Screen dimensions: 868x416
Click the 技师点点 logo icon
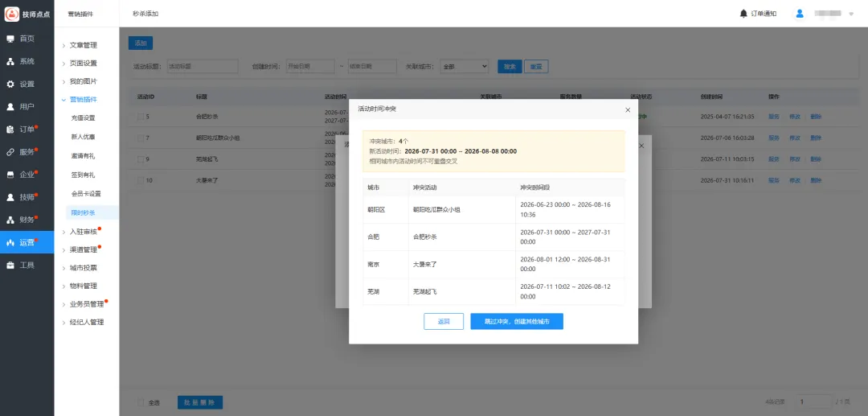(11, 14)
